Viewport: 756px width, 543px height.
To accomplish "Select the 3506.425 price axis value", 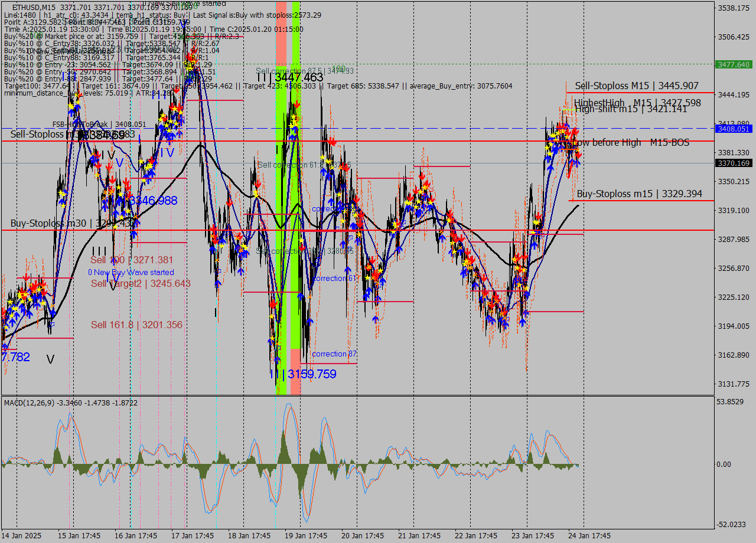I will click(733, 37).
